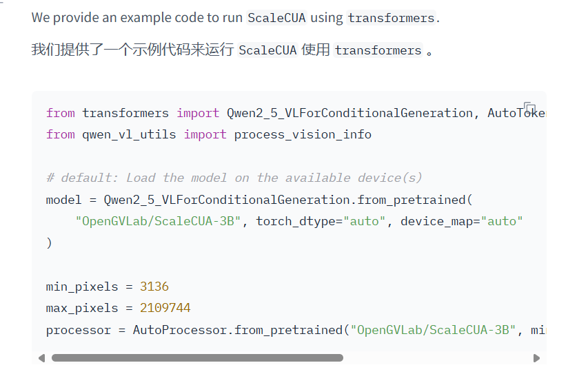Click 'torch_dtype' parameter in code
588x374 pixels.
click(x=296, y=221)
